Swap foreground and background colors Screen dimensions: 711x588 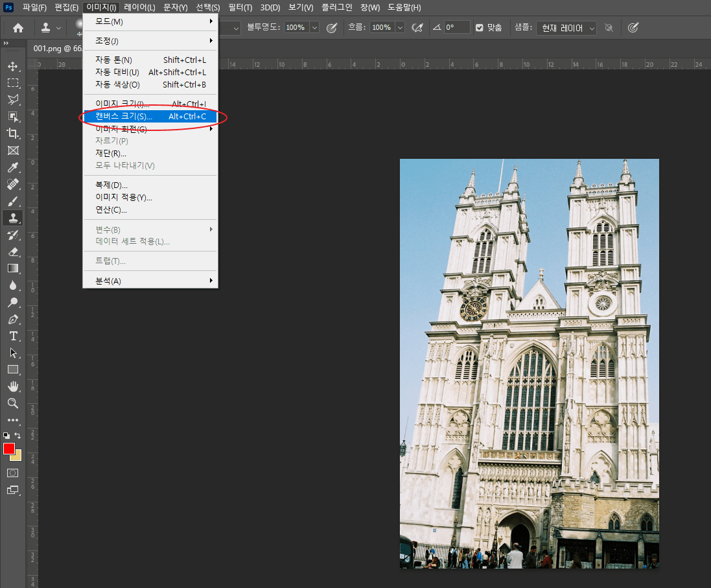[17, 436]
